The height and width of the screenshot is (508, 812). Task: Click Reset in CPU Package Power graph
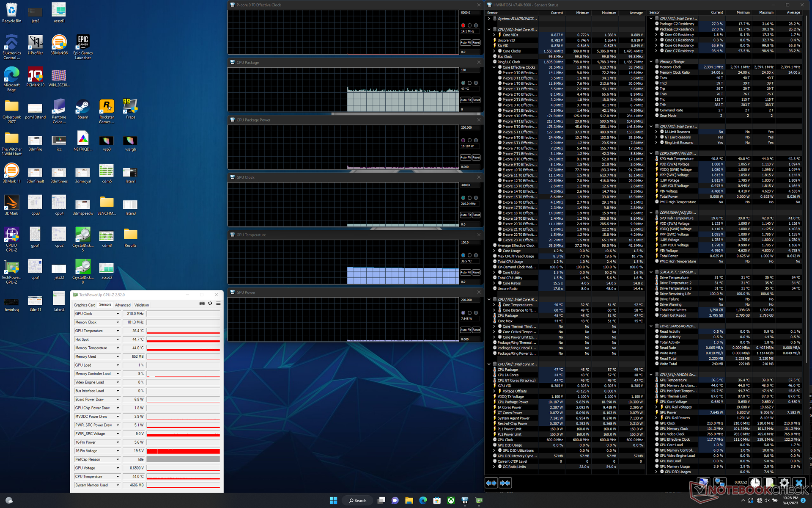tap(476, 157)
